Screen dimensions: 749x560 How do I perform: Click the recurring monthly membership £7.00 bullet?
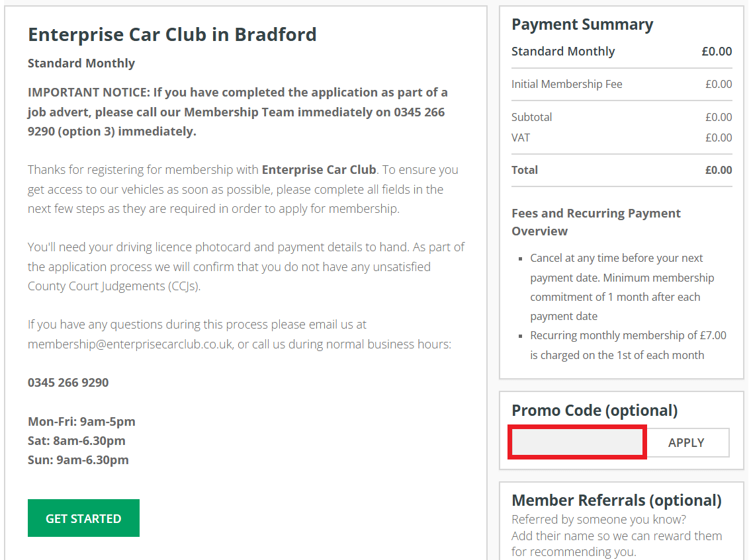[627, 345]
